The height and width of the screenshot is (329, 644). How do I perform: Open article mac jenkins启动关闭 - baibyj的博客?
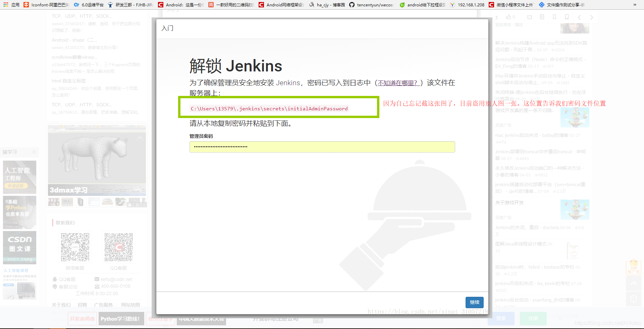tap(532, 135)
